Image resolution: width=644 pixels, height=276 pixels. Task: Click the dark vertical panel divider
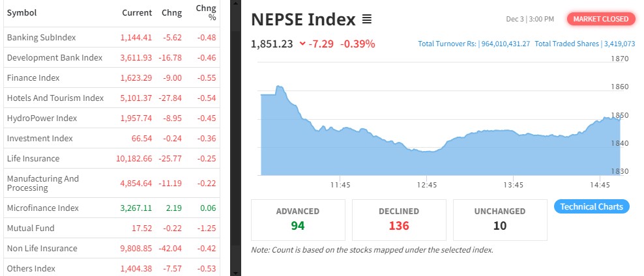click(x=230, y=138)
